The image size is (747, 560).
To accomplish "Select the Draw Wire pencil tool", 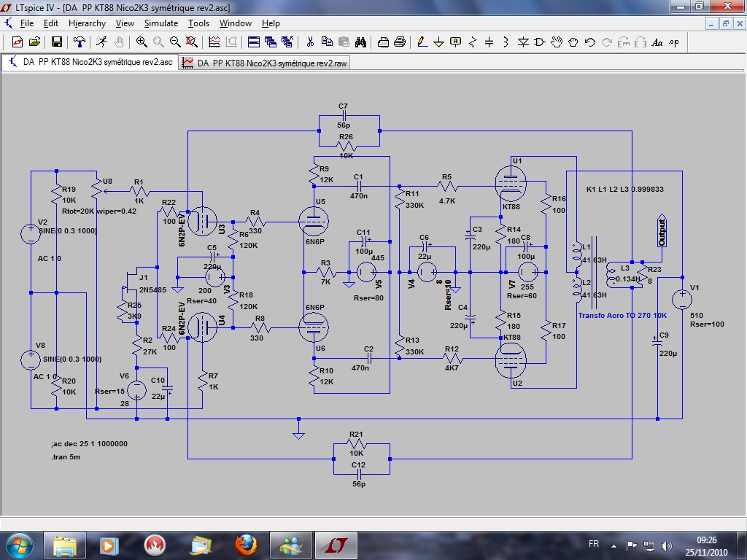I will pyautogui.click(x=422, y=42).
